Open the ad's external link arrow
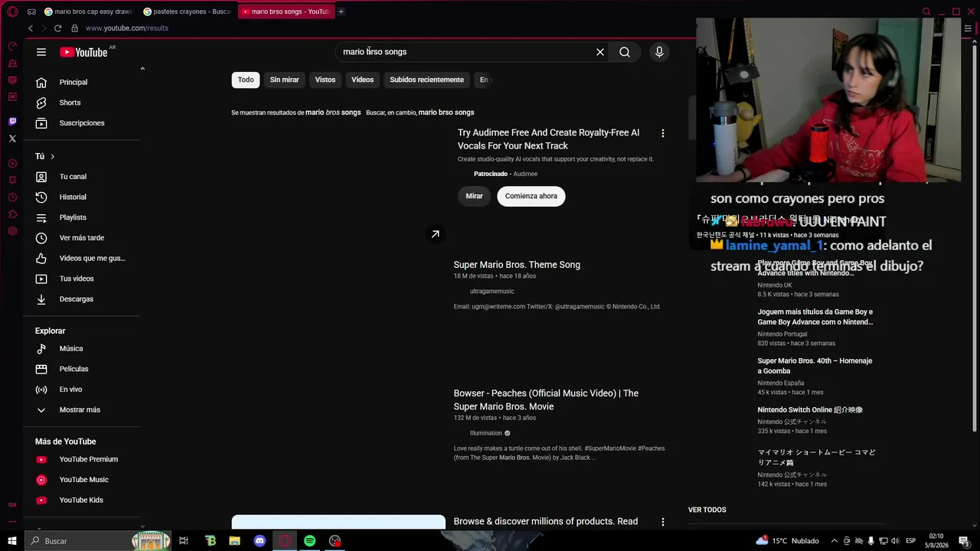The height and width of the screenshot is (551, 980). tap(435, 234)
